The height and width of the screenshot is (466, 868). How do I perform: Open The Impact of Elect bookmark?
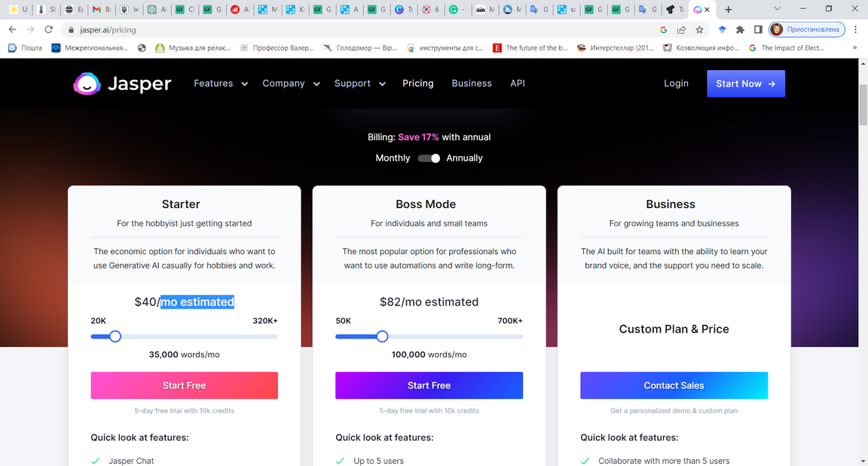786,48
